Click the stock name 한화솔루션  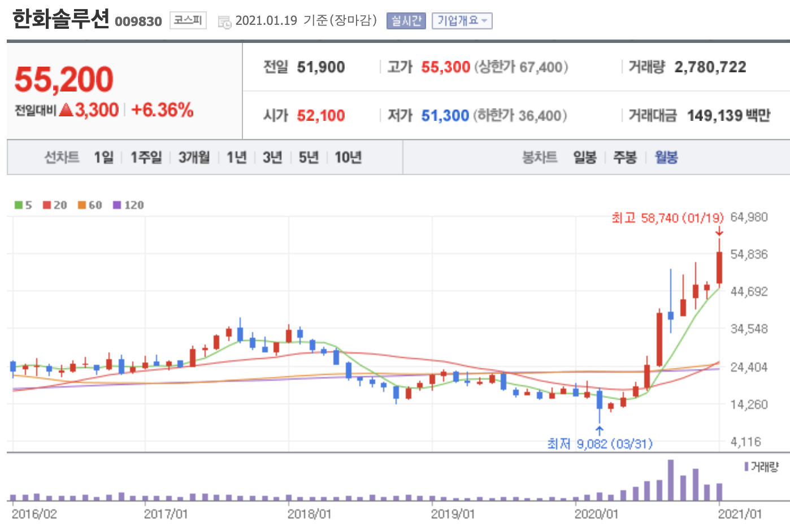tap(60, 19)
